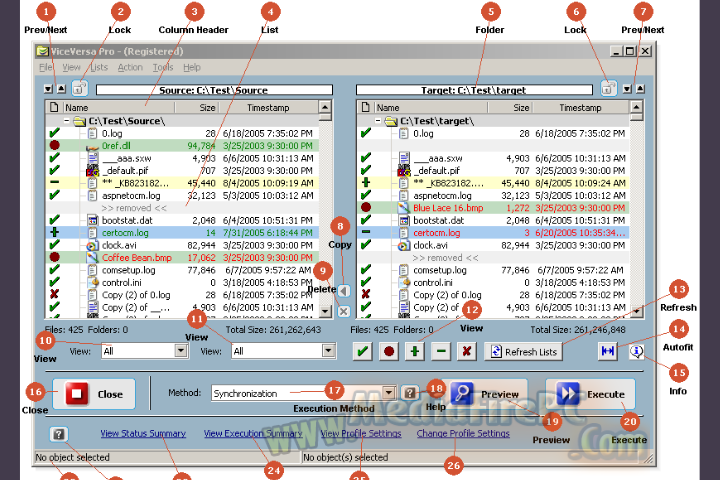
Task: Toggle green minus view filter
Action: pos(441,351)
